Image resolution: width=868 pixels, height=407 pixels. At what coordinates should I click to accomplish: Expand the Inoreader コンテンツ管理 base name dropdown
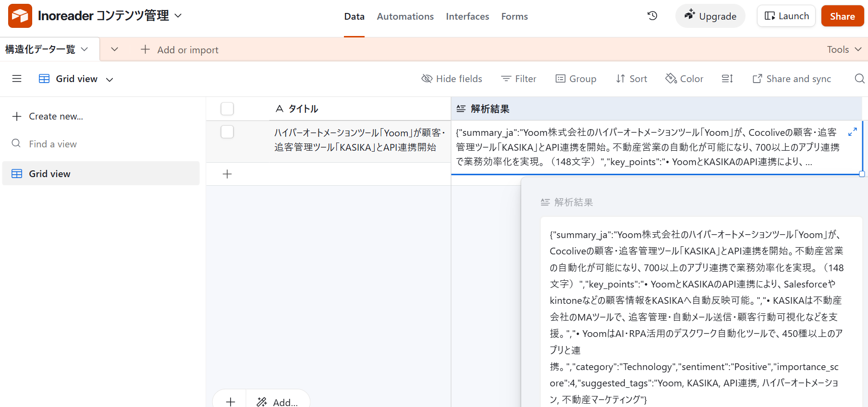click(178, 16)
